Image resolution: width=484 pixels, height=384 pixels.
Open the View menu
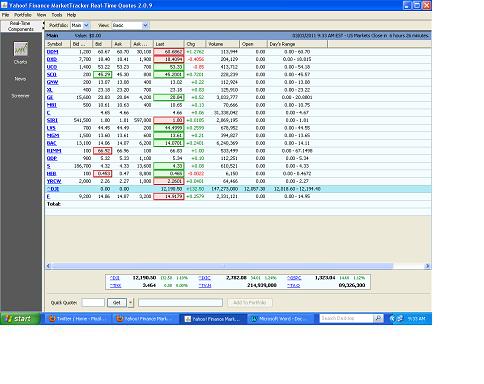41,15
